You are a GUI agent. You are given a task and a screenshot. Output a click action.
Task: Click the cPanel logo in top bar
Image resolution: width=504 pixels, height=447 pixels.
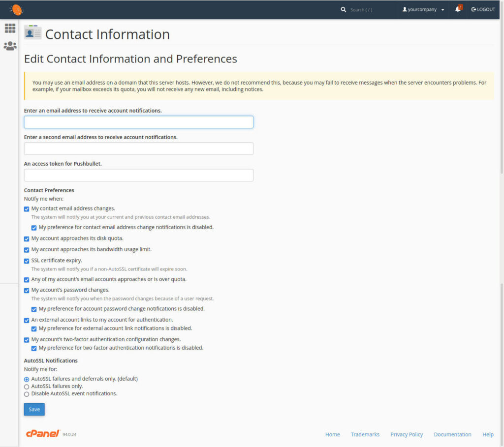click(16, 10)
